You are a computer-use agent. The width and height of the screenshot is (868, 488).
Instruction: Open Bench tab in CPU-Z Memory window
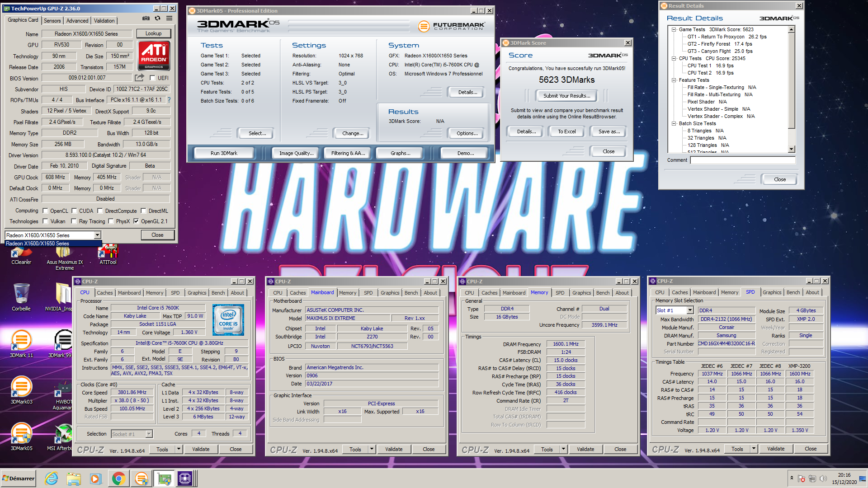coord(603,293)
